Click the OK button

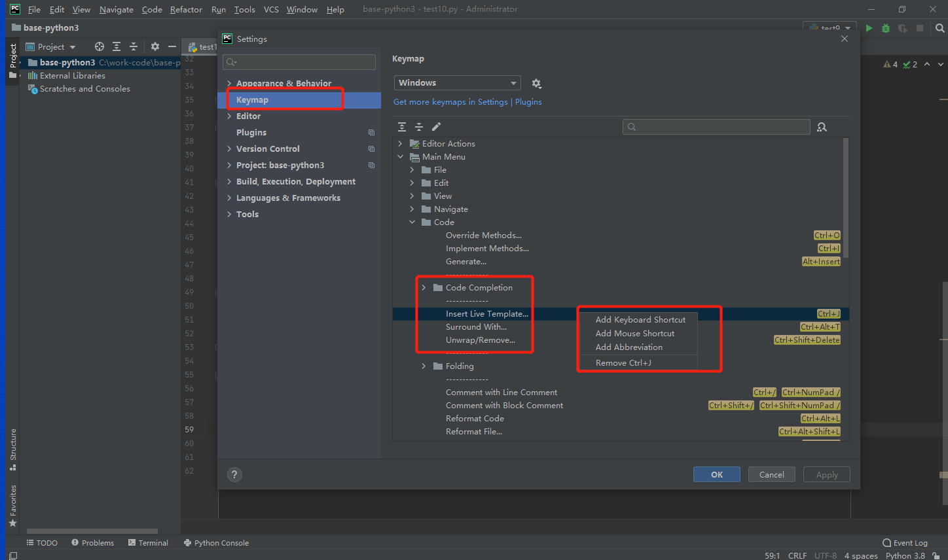coord(717,474)
